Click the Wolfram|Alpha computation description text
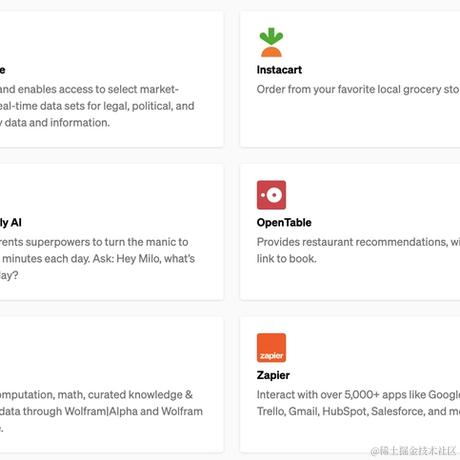This screenshot has height=460, width=460. coord(101,411)
